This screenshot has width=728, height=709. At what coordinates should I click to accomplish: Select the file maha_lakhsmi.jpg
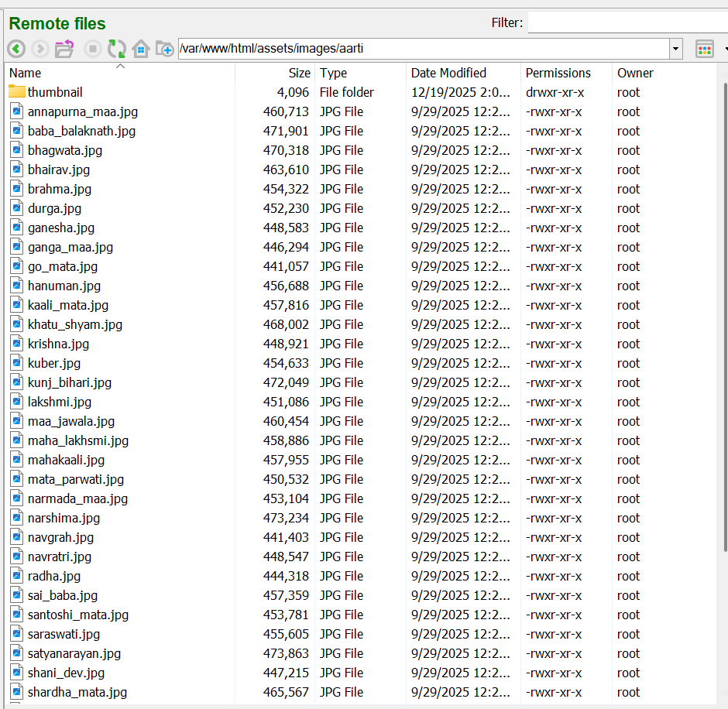point(78,440)
